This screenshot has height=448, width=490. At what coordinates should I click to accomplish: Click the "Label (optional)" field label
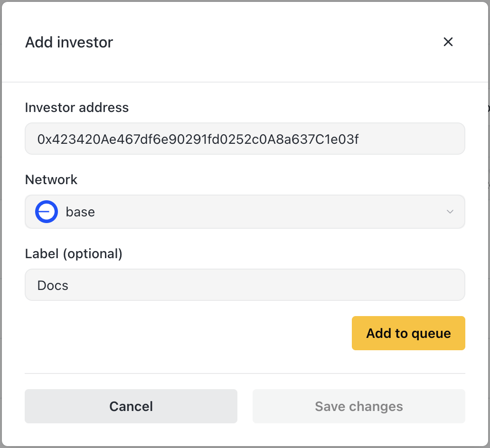pyautogui.click(x=74, y=254)
